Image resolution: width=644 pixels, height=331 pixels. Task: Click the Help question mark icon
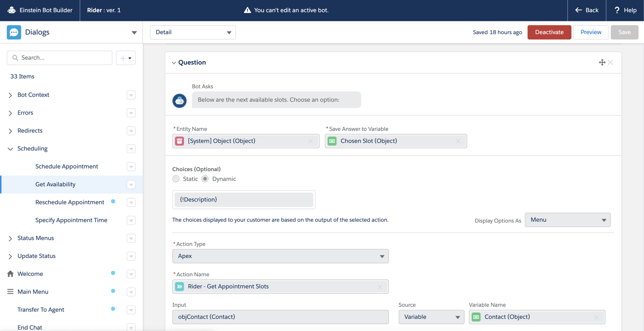pos(617,10)
